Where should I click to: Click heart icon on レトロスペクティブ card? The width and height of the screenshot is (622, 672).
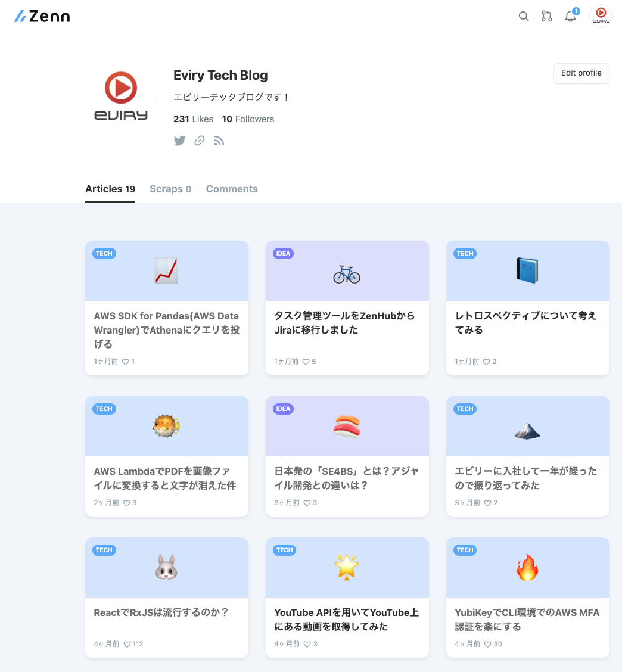tap(486, 362)
